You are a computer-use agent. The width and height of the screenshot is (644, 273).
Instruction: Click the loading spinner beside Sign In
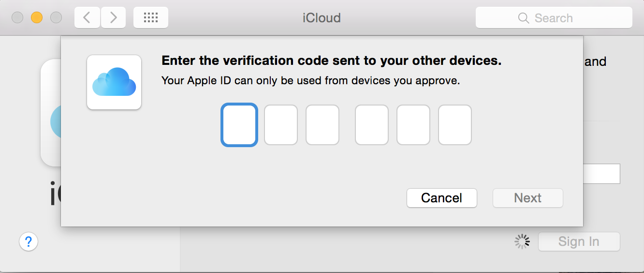(x=522, y=242)
